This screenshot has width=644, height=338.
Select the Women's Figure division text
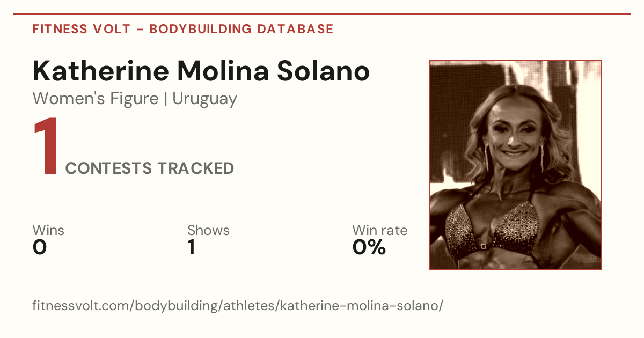point(96,99)
